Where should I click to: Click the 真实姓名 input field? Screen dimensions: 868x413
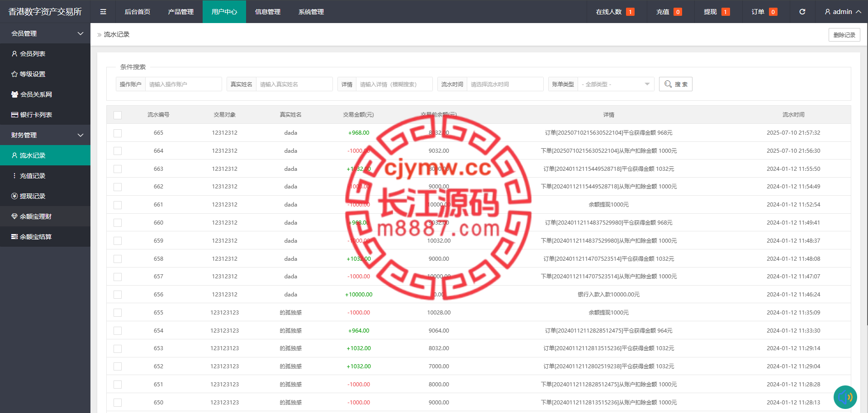coord(294,84)
